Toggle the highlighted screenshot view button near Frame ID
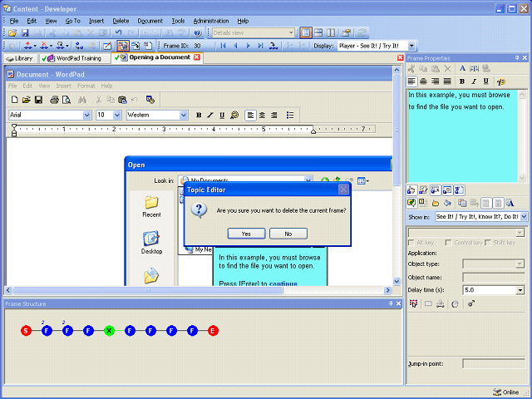Screen dimensions: 532x399 tap(123, 46)
